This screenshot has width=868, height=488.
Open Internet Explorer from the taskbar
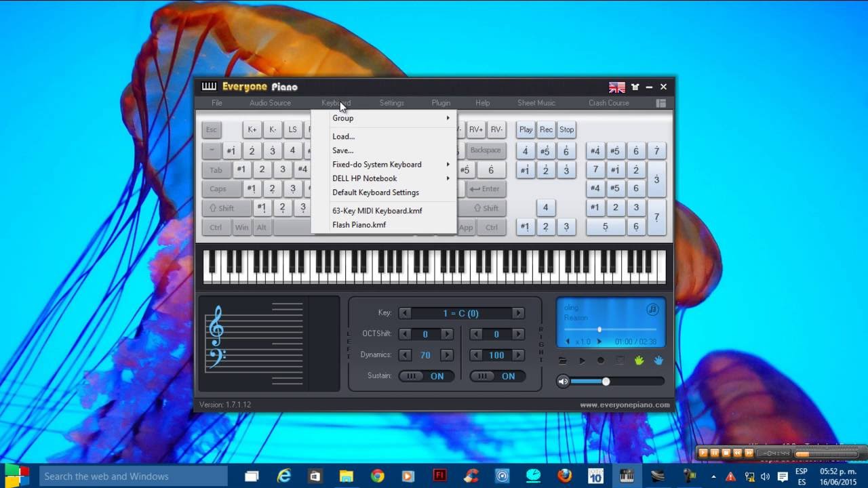point(283,476)
